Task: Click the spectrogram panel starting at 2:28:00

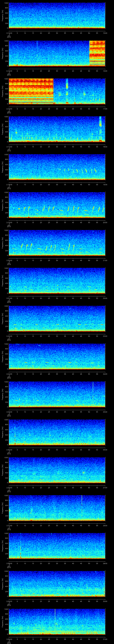Action: click(x=57, y=546)
